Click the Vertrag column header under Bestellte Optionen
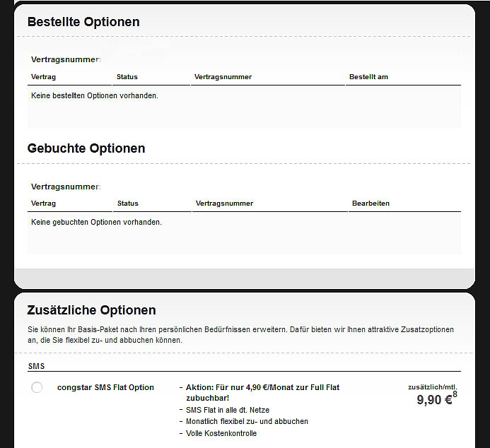The image size is (490, 448). [43, 77]
